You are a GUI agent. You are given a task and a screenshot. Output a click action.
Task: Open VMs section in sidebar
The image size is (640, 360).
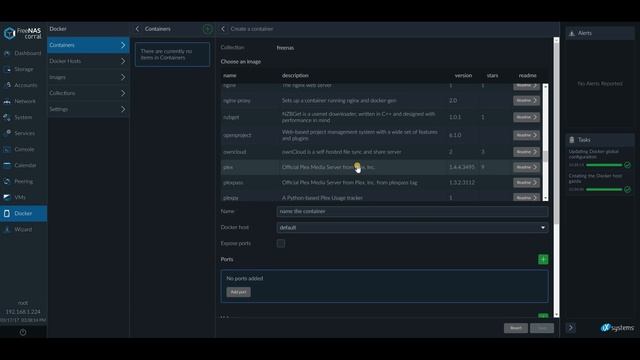coord(23,197)
